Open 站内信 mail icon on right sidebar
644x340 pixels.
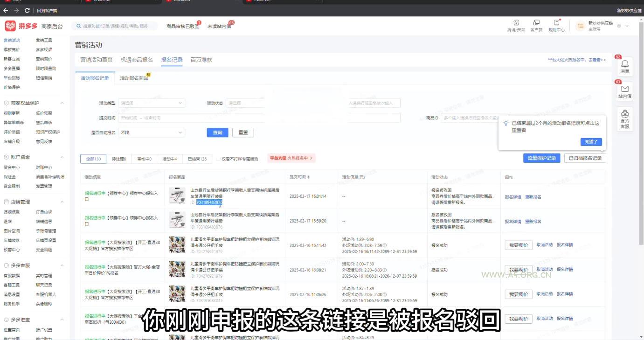coord(625,90)
